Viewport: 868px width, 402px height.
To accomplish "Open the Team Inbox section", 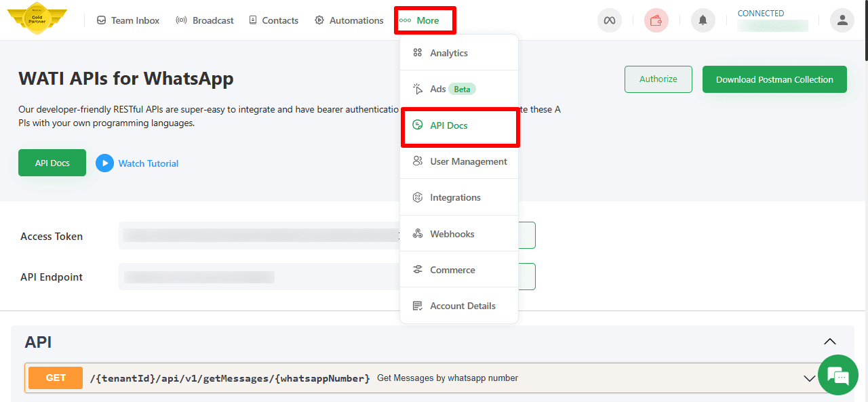I will [127, 20].
